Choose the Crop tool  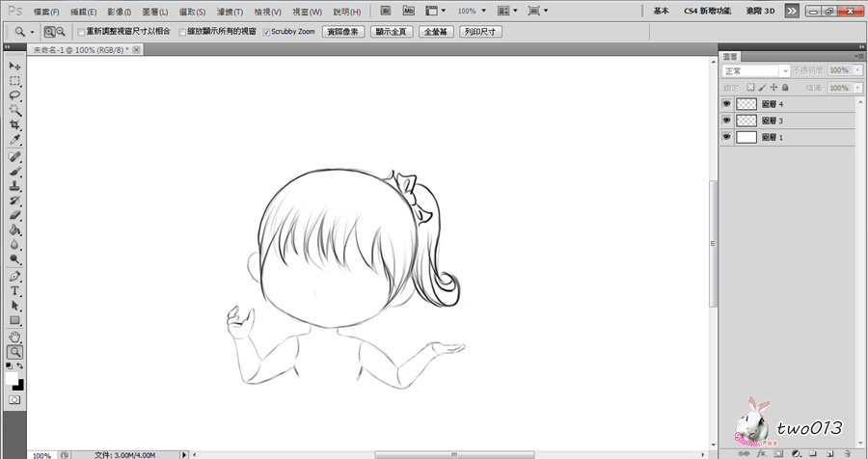coord(14,125)
